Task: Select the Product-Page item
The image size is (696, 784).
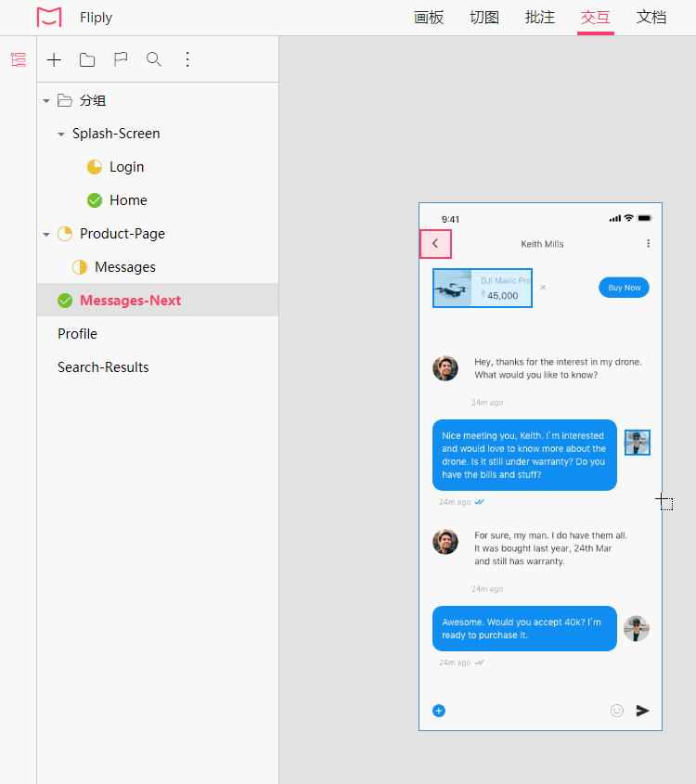Action: coord(122,234)
